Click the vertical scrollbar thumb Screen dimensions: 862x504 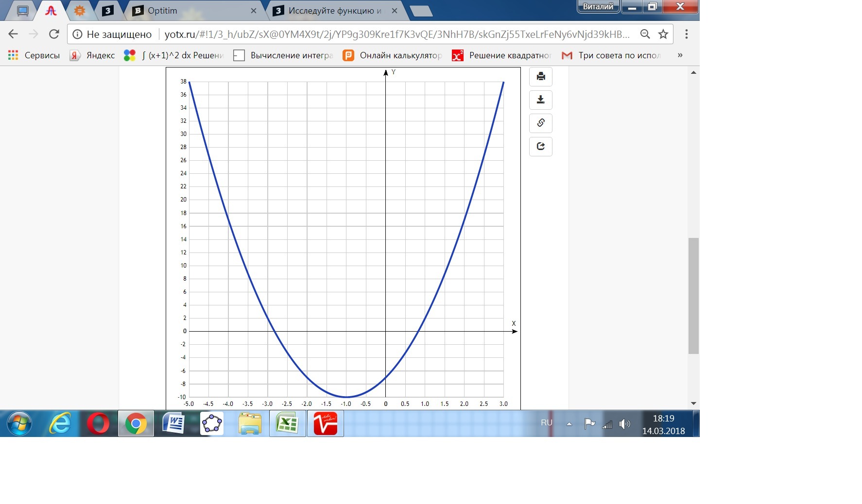tap(694, 296)
